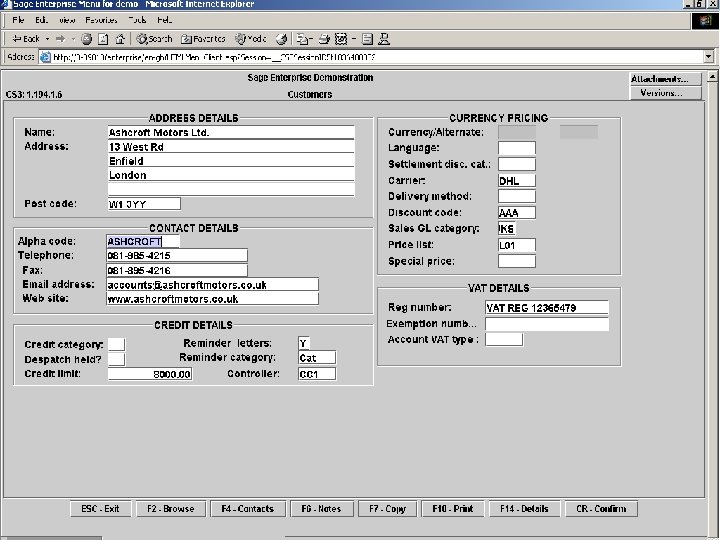Image resolution: width=720 pixels, height=540 pixels.
Task: Expand the Address bar dropdown
Action: (709, 57)
